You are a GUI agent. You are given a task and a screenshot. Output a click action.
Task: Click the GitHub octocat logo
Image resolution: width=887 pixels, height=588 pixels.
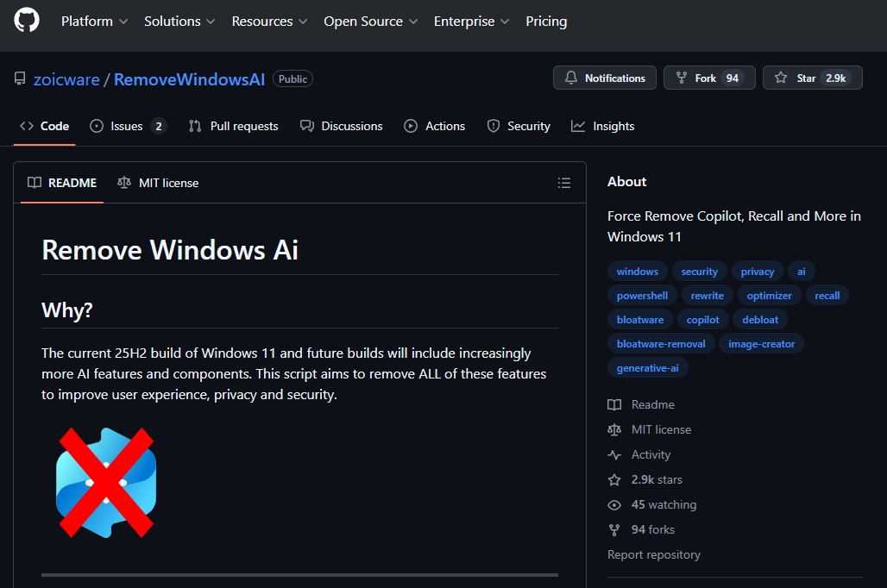pyautogui.click(x=26, y=21)
